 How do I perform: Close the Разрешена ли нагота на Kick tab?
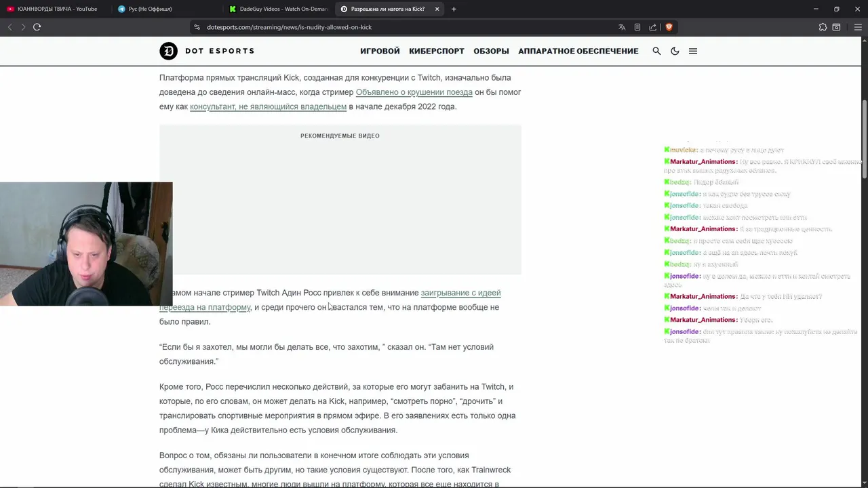coord(437,9)
